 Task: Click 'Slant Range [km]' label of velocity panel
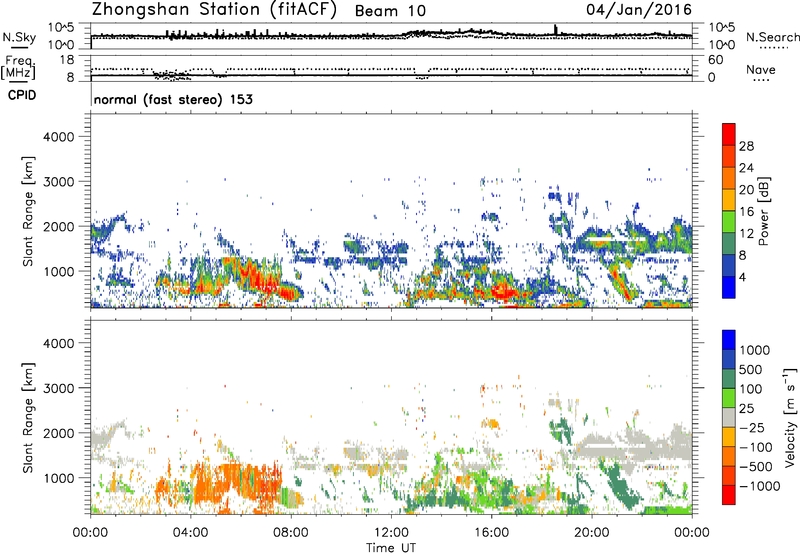point(28,417)
